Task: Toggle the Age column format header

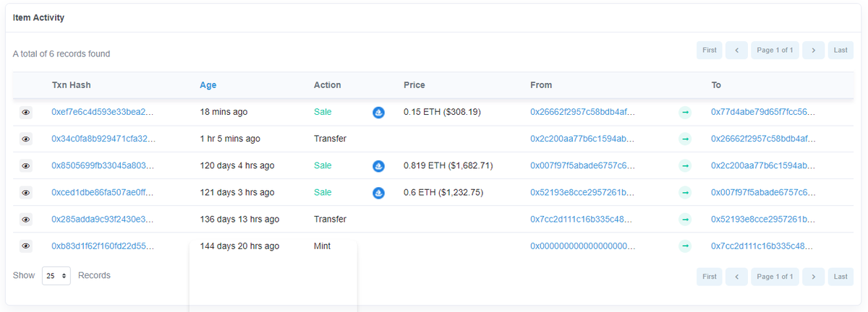Action: [208, 85]
